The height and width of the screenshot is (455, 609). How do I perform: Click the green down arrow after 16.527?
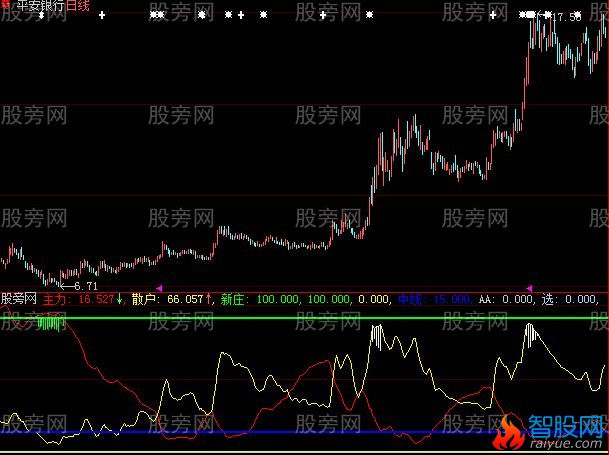pos(119,299)
